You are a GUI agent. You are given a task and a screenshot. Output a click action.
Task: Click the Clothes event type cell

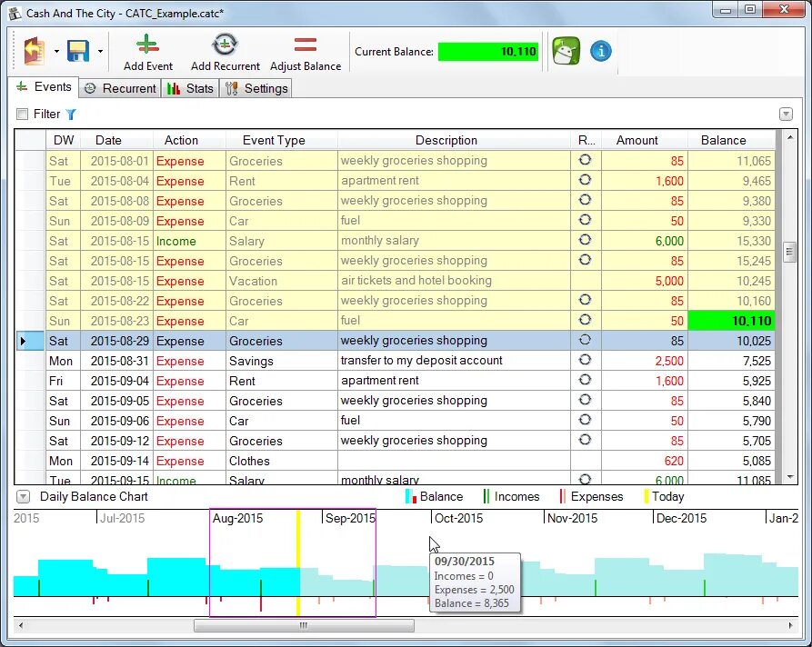[282, 461]
